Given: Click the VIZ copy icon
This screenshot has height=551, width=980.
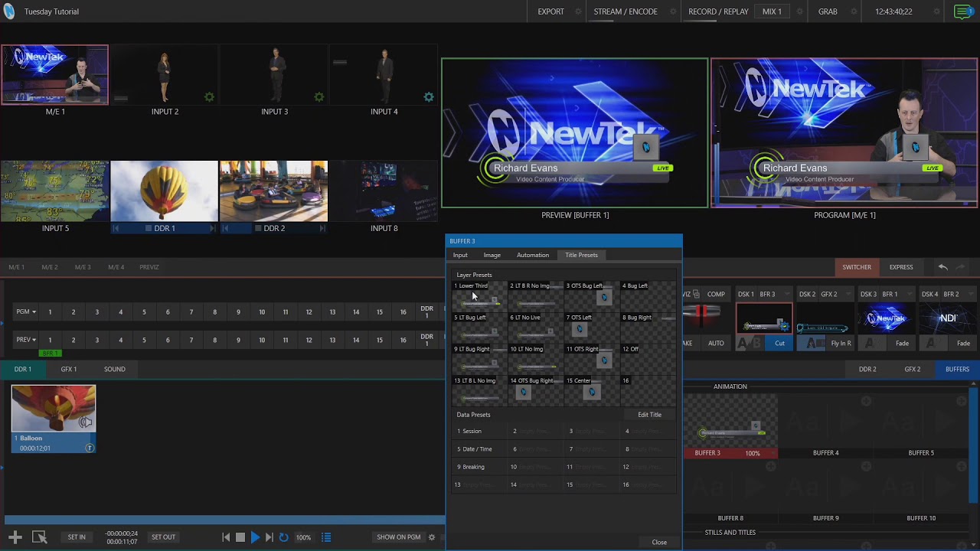Looking at the screenshot, I should point(696,294).
